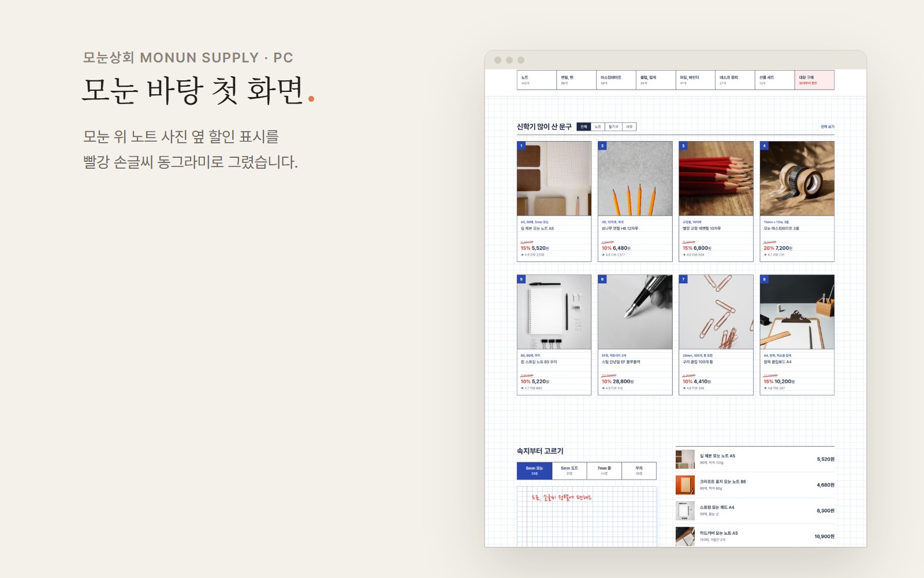
Task: Click the 10% 4,410원 price
Action: pos(697,381)
